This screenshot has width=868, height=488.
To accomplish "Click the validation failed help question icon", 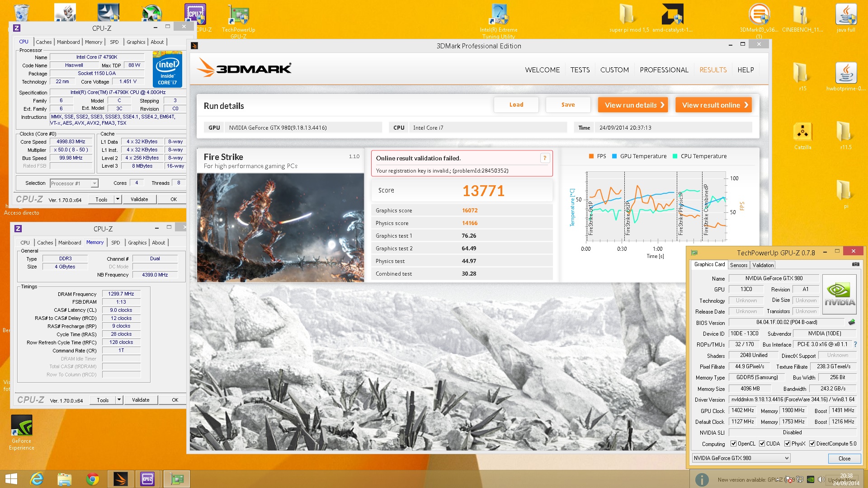I will click(x=545, y=158).
